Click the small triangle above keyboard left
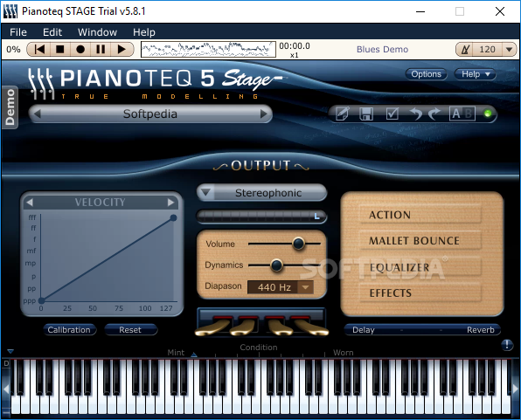 click(x=10, y=351)
